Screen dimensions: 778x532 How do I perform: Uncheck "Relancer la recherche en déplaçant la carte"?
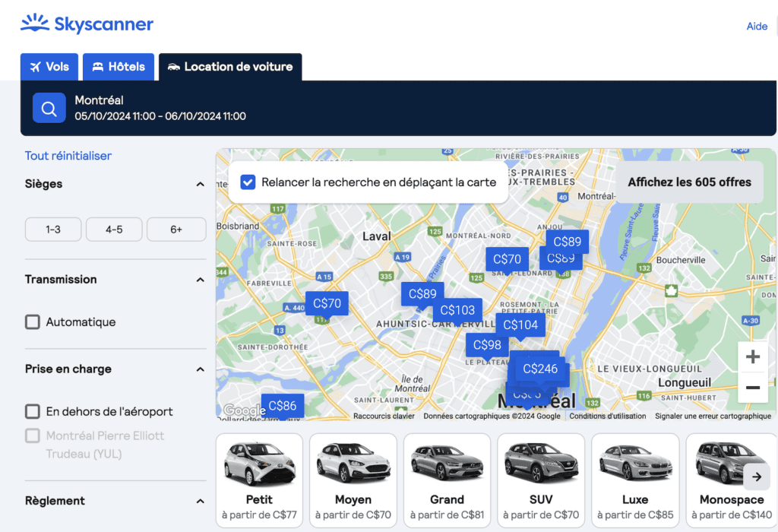(x=247, y=182)
